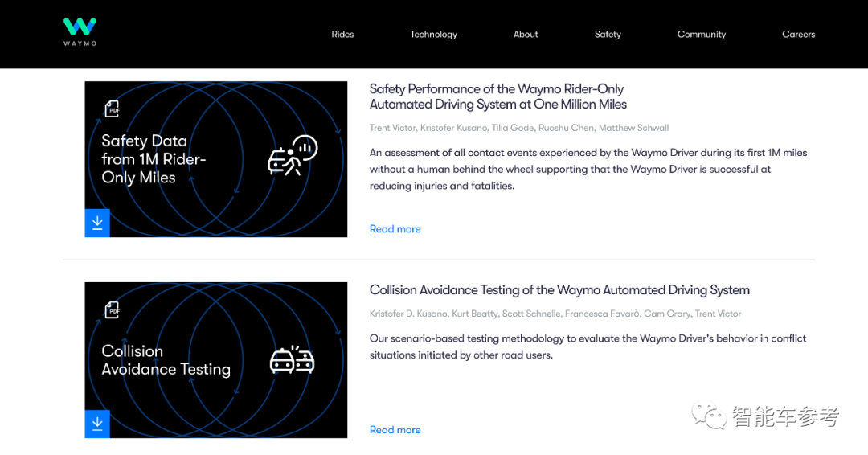Click the two-car collision icon
This screenshot has height=455, width=868.
293,360
